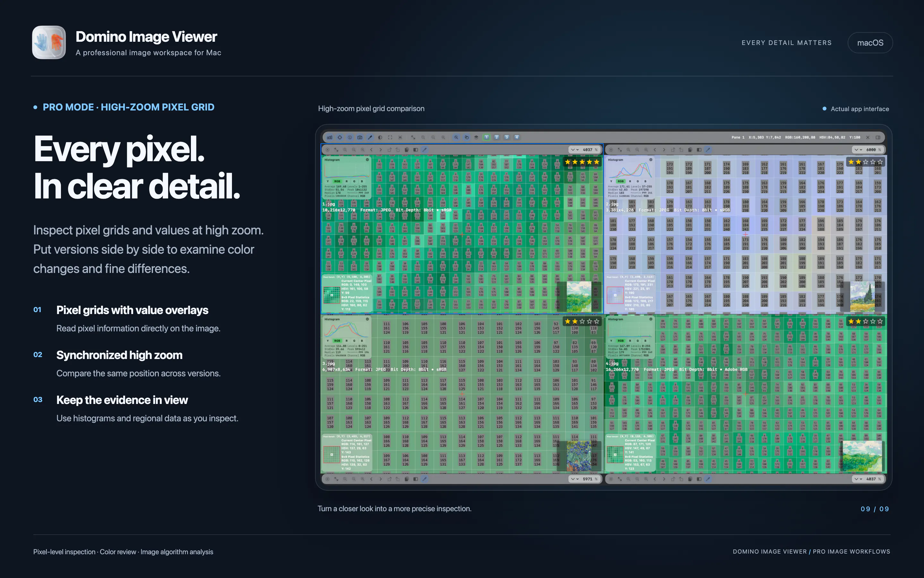Click the sidebar panel icon at toolbar's far right
The image size is (924, 578).
click(x=878, y=137)
